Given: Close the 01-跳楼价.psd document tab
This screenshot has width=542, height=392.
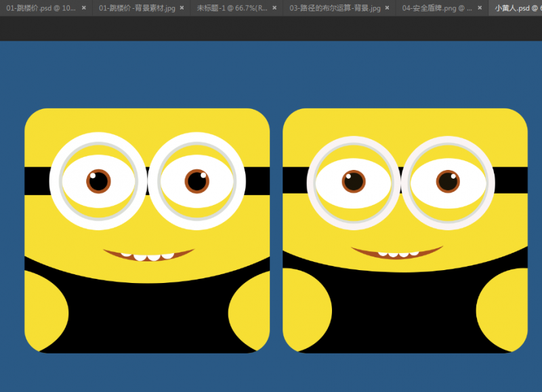Looking at the screenshot, I should coord(84,8).
